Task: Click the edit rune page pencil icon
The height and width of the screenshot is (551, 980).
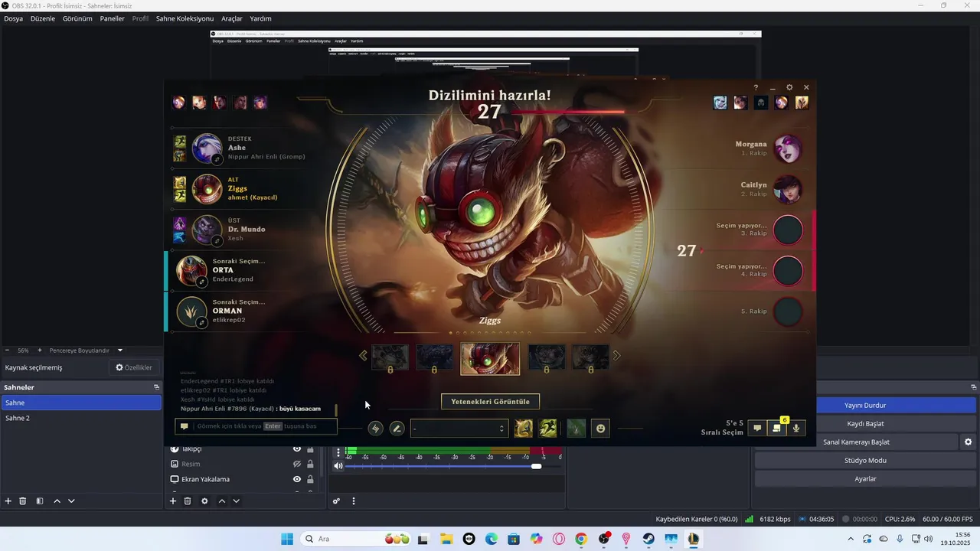Action: (397, 429)
